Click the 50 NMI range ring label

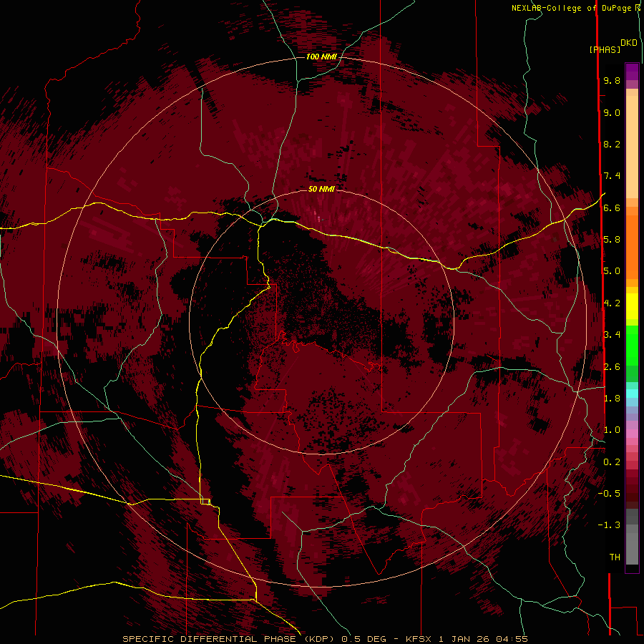[x=321, y=189]
